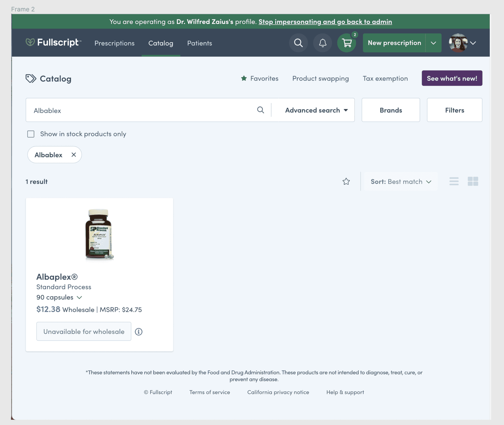This screenshot has width=504, height=425.
Task: Click the 1 result count text
Action: [x=37, y=182]
